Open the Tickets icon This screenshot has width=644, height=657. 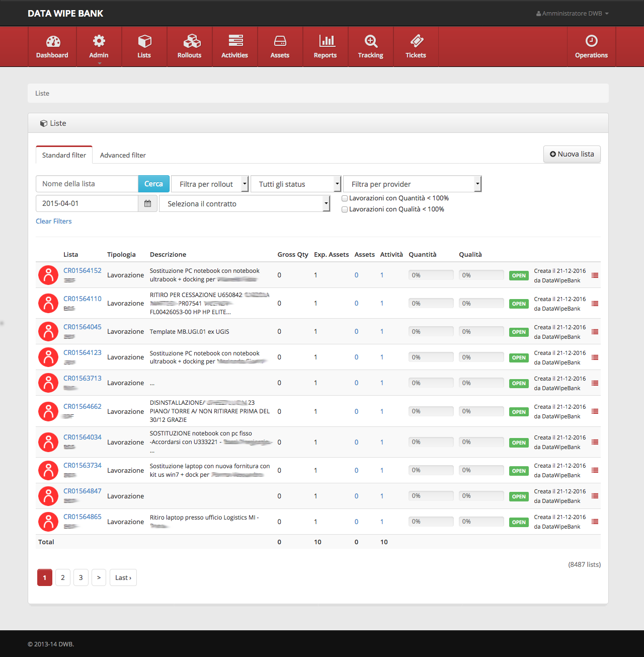[x=417, y=41]
